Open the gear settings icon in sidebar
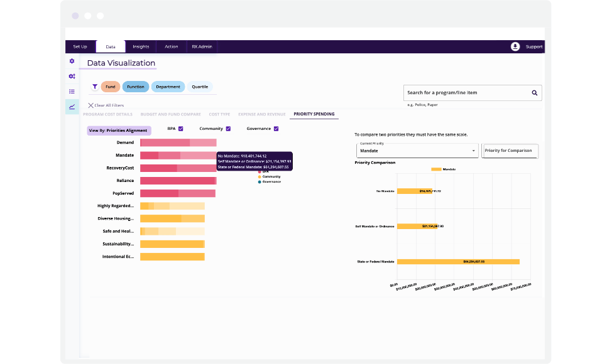The height and width of the screenshot is (364, 612). (72, 61)
